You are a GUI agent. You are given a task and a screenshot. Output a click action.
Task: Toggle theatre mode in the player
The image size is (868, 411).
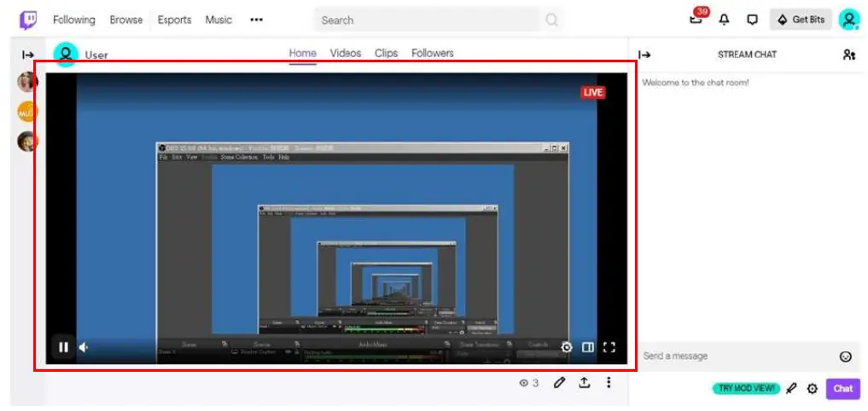click(x=588, y=347)
